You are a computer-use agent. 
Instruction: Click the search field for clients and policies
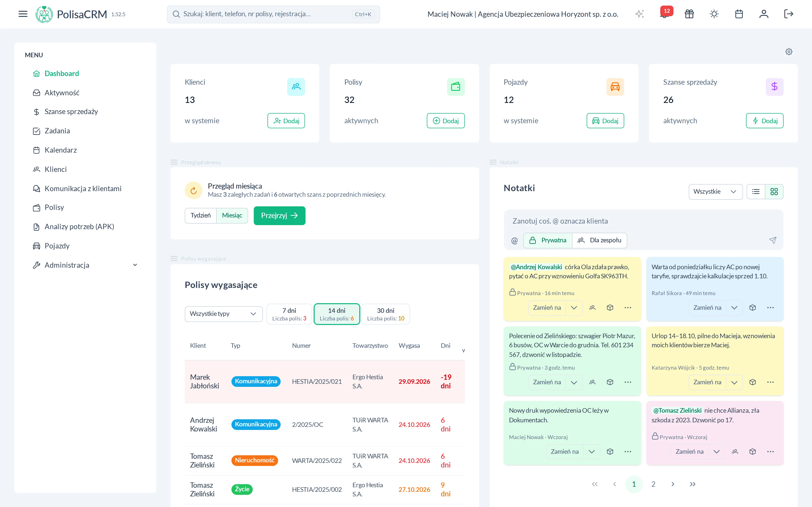(x=274, y=14)
